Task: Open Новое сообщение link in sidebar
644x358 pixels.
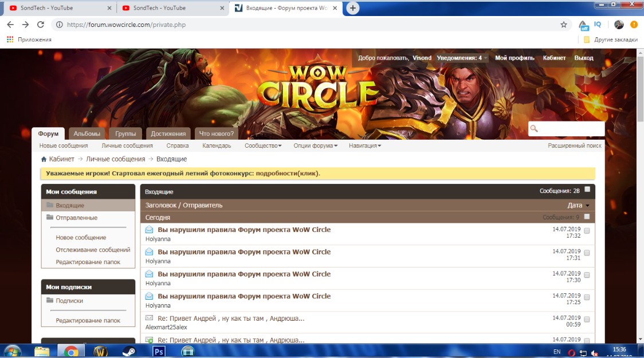Action: pos(81,237)
